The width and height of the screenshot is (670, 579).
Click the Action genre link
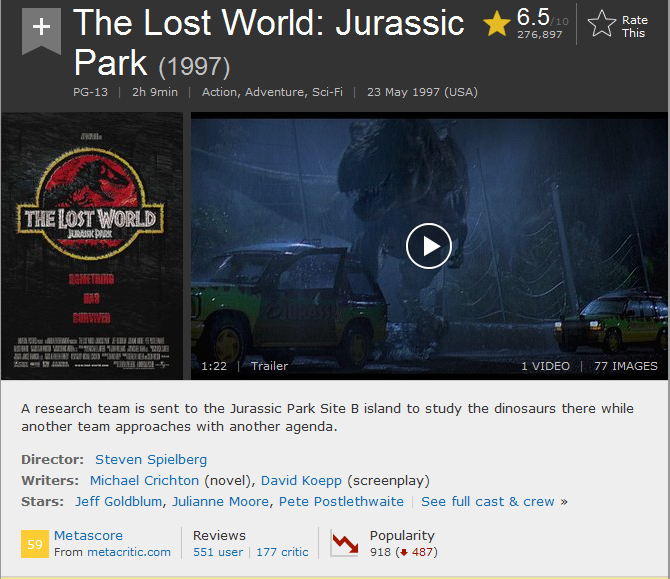point(221,92)
